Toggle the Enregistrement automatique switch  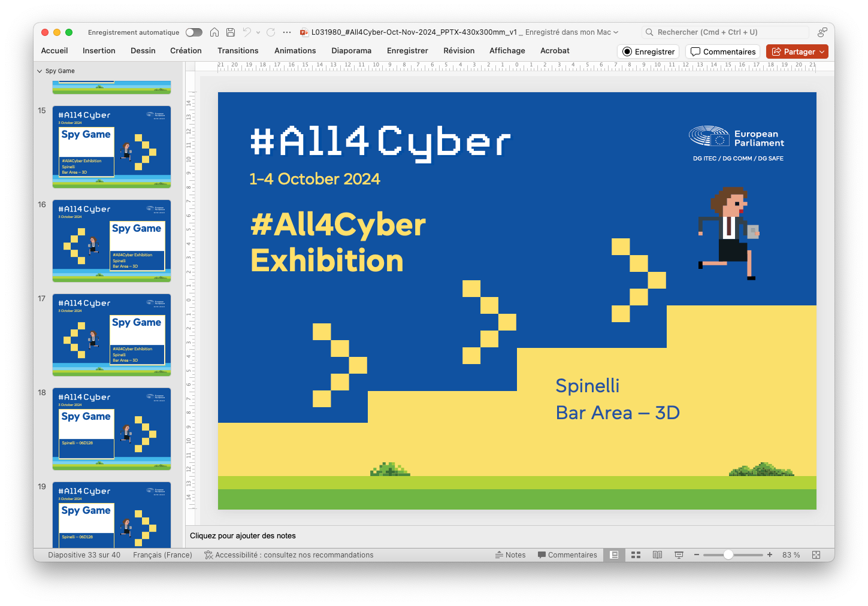click(x=193, y=32)
